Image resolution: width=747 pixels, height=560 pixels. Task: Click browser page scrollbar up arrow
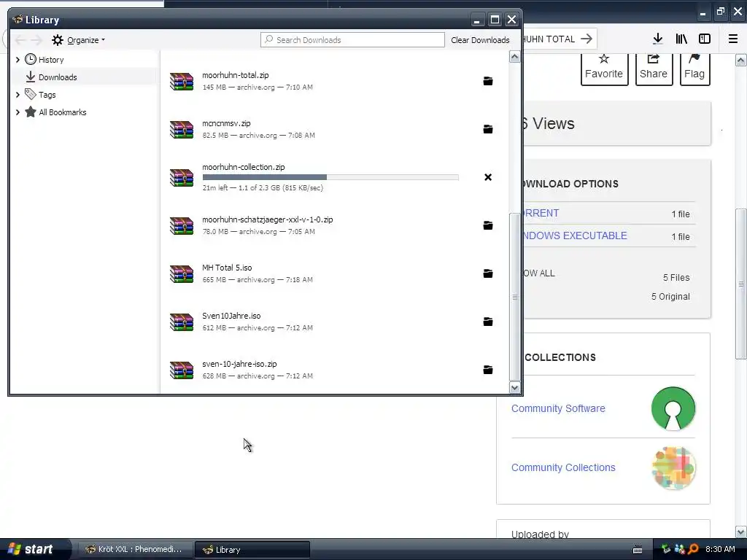coord(740,60)
